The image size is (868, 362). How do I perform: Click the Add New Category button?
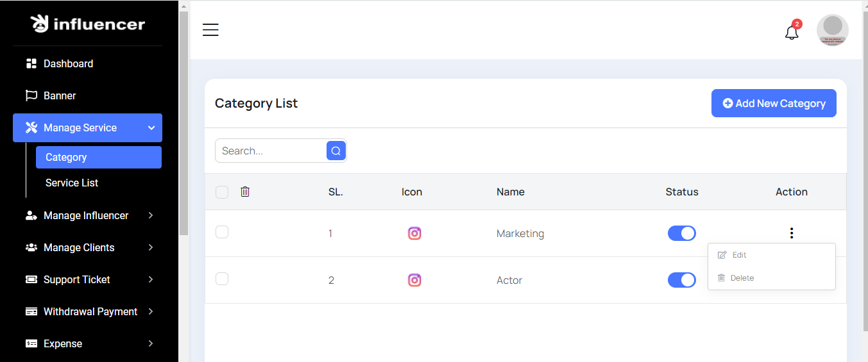coord(774,103)
